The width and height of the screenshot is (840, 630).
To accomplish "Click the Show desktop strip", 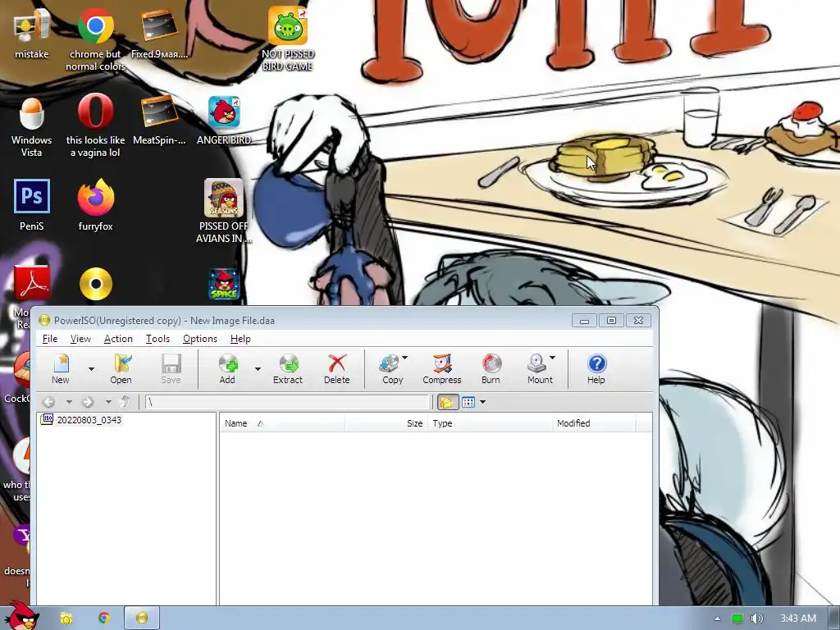I will coord(834,619).
